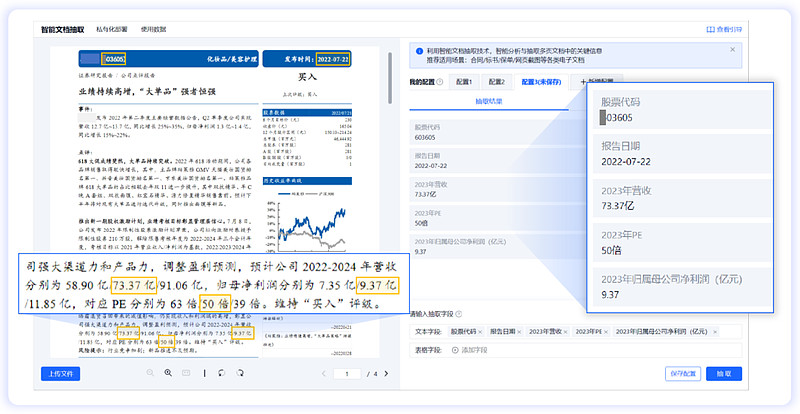Click the total pages "/ 4" indicator
This screenshot has height=414, width=800.
(372, 374)
